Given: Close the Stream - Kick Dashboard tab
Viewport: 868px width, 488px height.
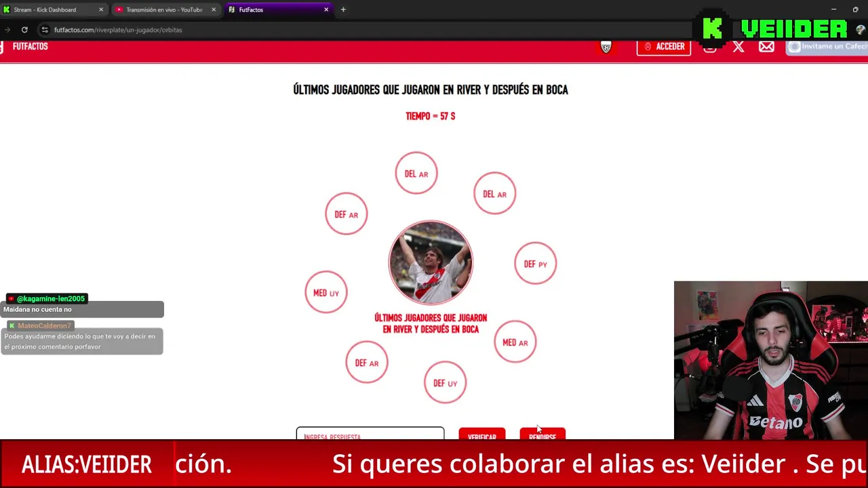Looking at the screenshot, I should [101, 9].
